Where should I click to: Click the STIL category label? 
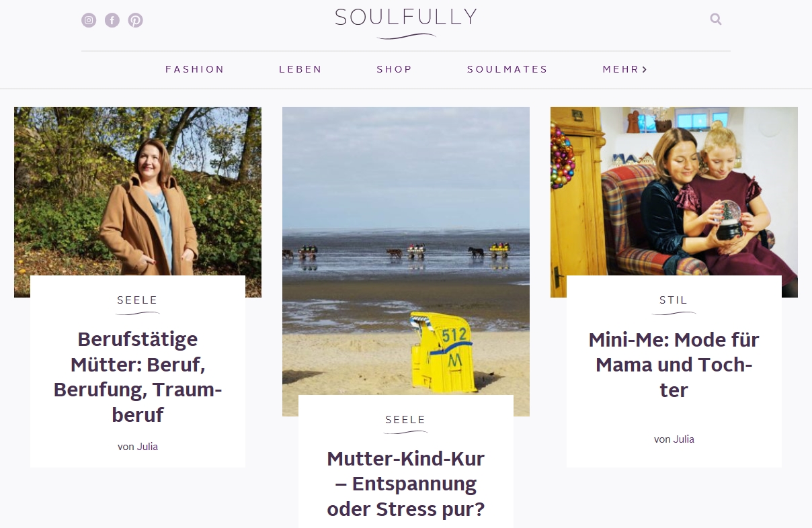click(x=674, y=300)
